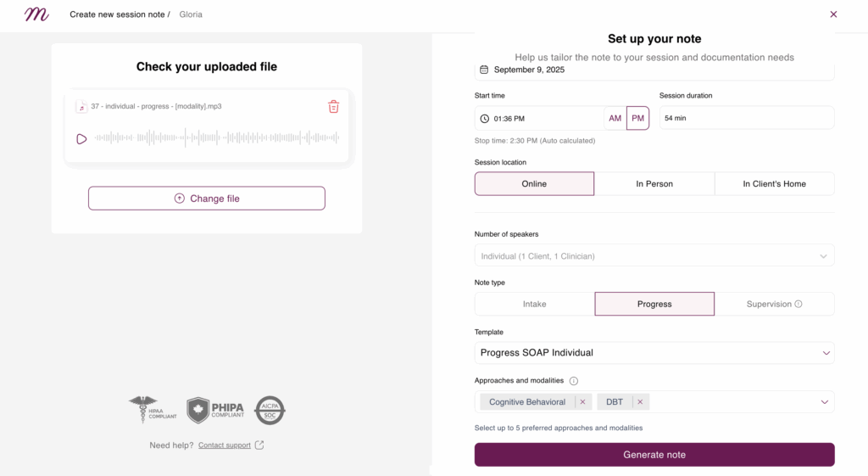The image size is (868, 476).
Task: Expand the approaches and modalities list
Action: (824, 401)
